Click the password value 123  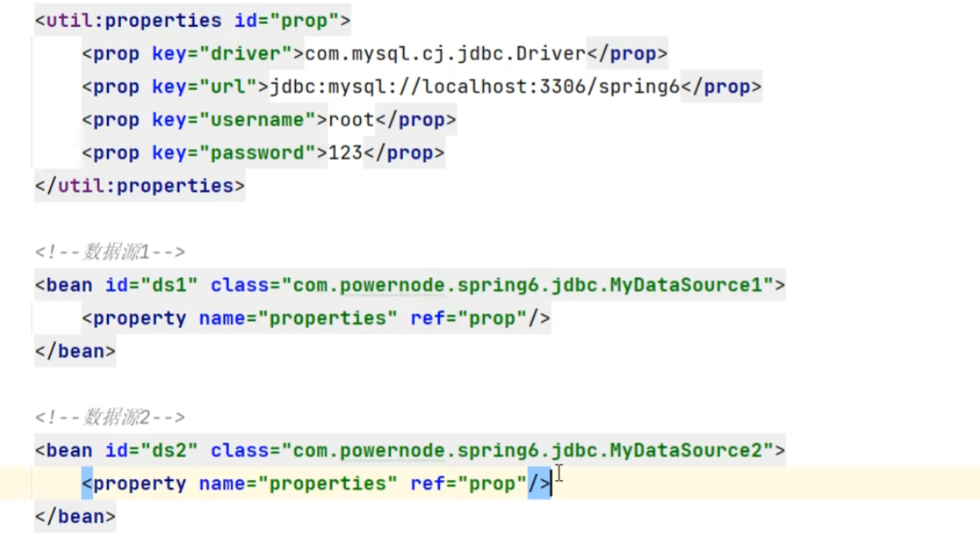(x=345, y=153)
